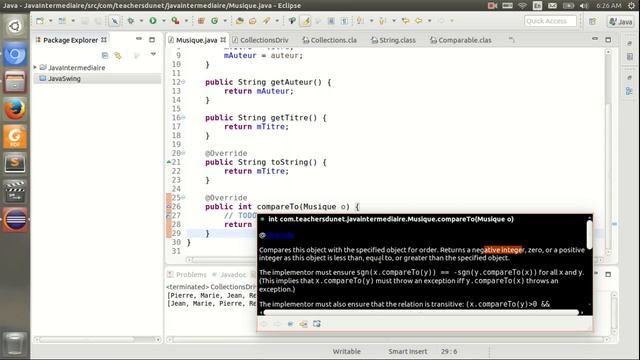Click the New Java Class green icon
This screenshot has height=360, width=640.
pos(214,21)
